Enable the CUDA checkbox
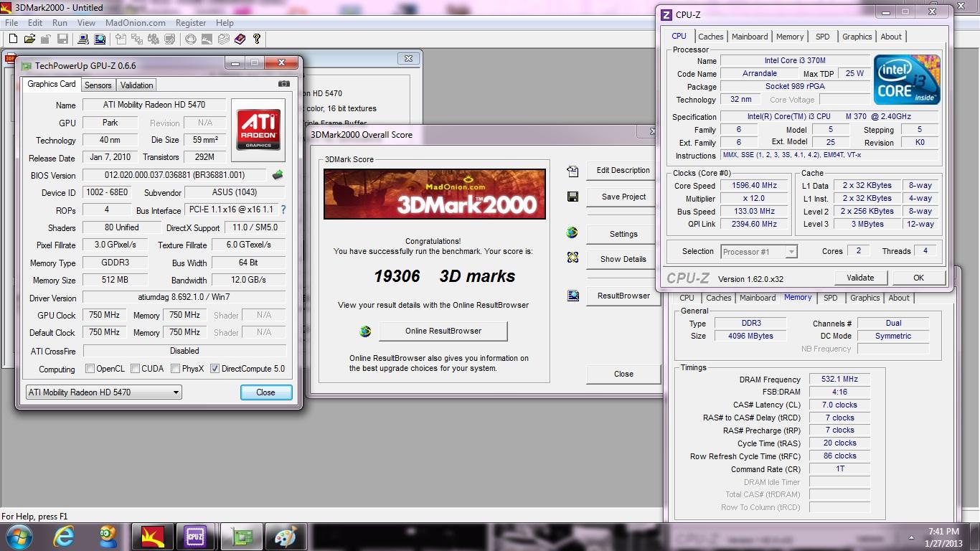The image size is (980, 551). (x=134, y=369)
